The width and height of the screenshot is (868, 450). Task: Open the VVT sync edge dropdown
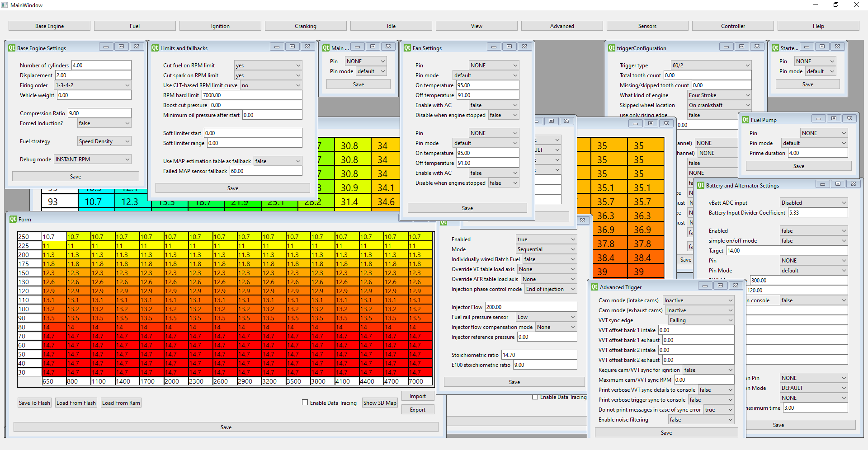tap(701, 320)
